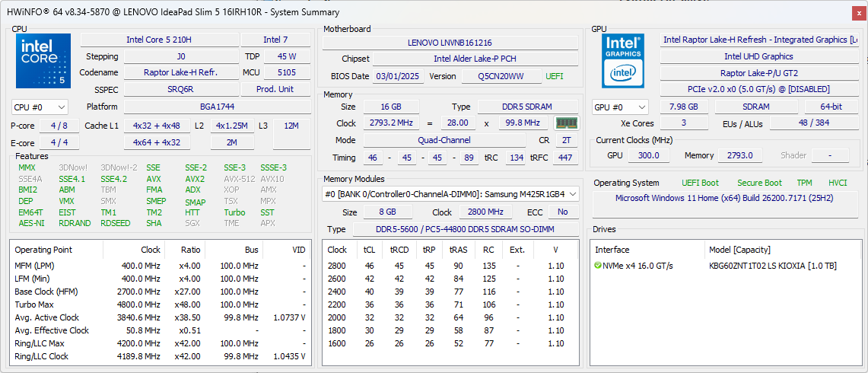868x373 pixels.
Task: Click the Microsoft Windows 11 Home OS field
Action: [725, 198]
